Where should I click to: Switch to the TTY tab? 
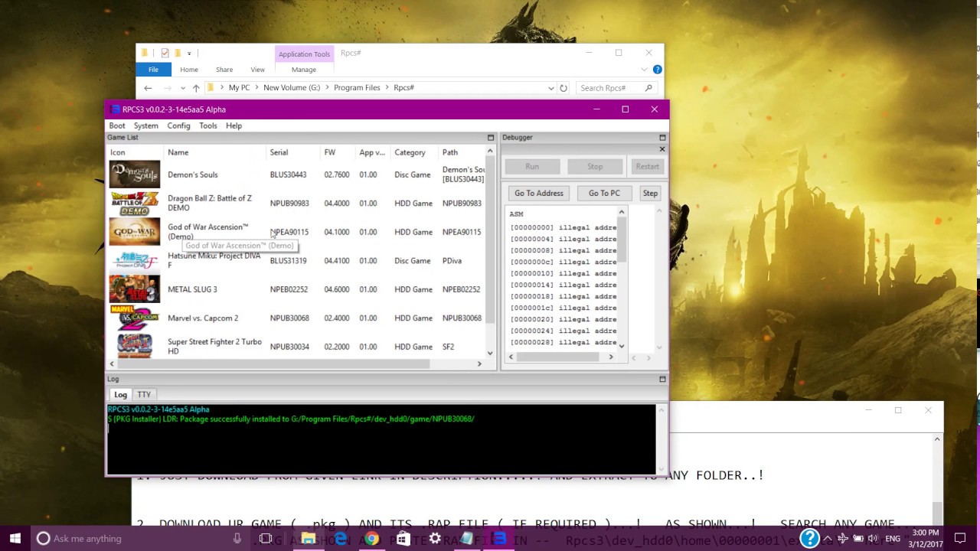coord(144,395)
